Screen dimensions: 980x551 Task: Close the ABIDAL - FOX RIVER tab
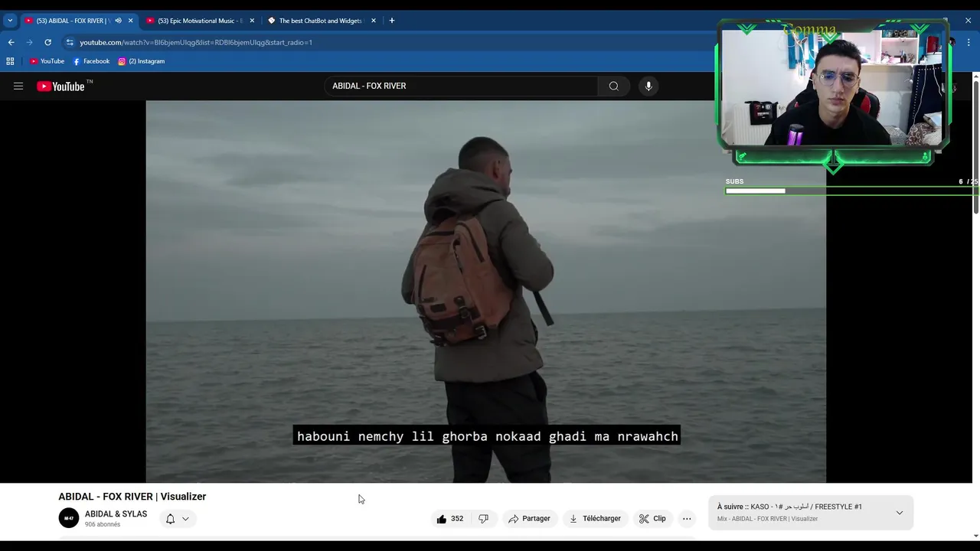pyautogui.click(x=130, y=21)
